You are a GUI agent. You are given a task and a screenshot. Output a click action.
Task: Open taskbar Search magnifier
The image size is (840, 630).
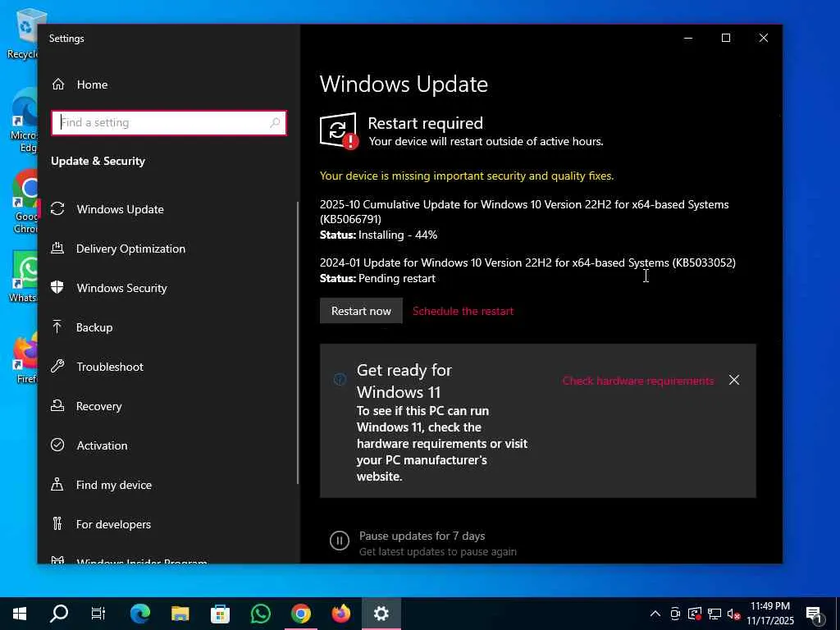pos(59,614)
